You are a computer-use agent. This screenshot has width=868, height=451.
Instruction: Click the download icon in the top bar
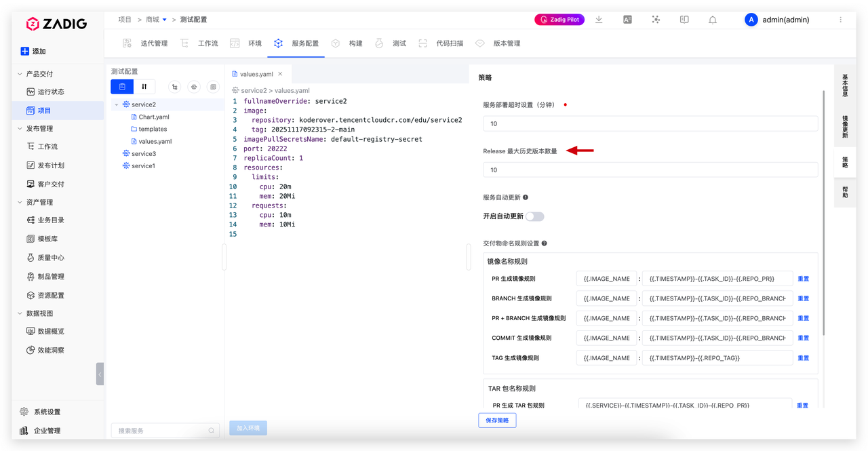(599, 20)
